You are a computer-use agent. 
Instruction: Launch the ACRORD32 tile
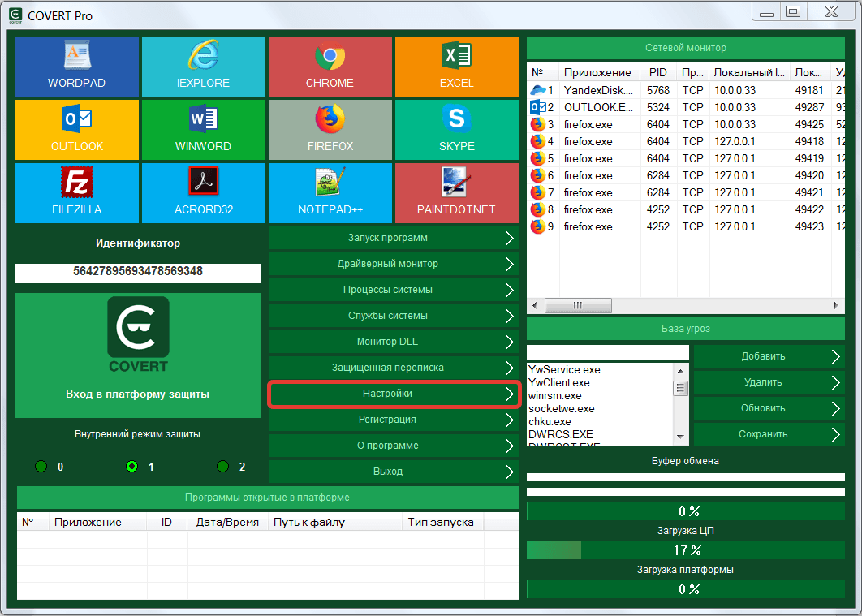tap(204, 193)
